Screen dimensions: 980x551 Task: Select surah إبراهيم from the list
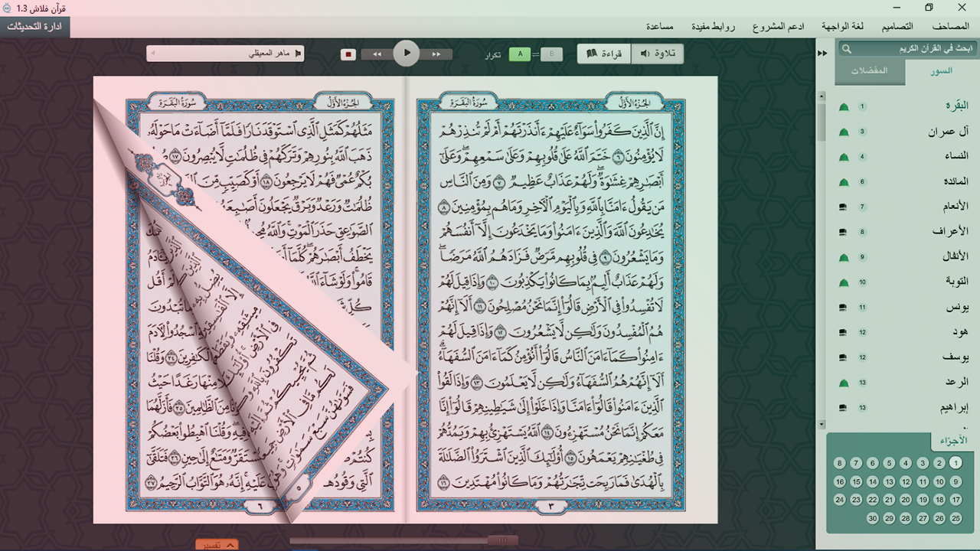point(955,407)
